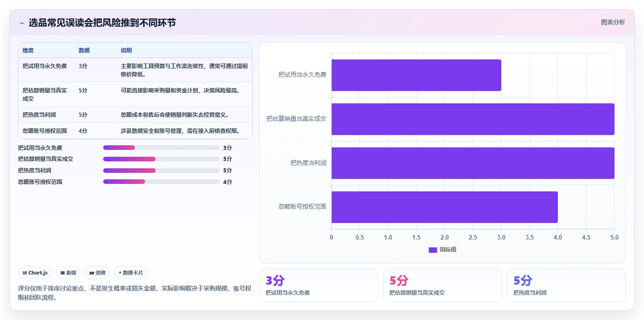Viewport: 644px width, 320px height.
Task: Click the x-axis tick 4.5
Action: click(586, 237)
